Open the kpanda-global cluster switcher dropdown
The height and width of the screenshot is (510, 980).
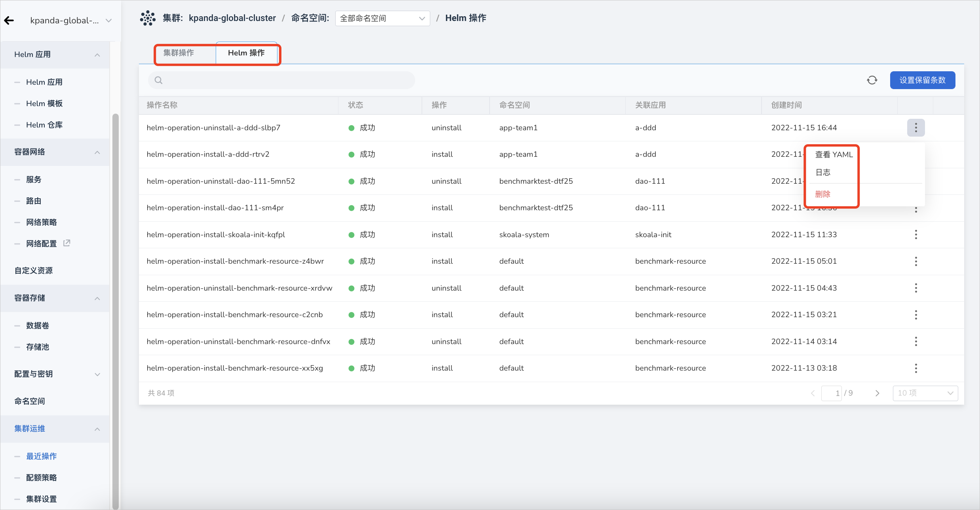pos(71,21)
